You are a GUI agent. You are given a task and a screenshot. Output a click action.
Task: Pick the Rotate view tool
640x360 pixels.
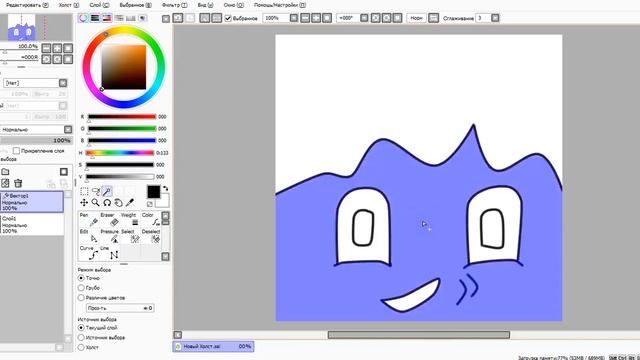tap(107, 202)
